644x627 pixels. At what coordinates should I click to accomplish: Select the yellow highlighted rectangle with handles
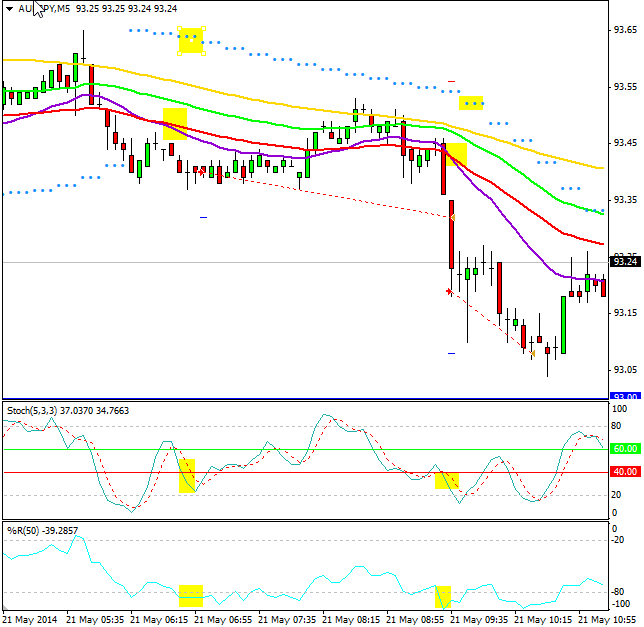(191, 41)
